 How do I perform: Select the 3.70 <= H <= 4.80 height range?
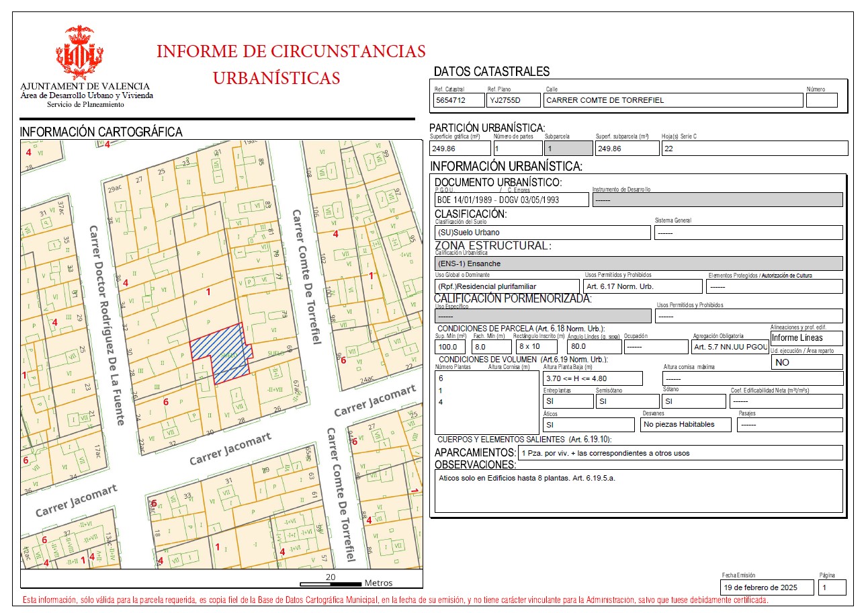pyautogui.click(x=593, y=378)
